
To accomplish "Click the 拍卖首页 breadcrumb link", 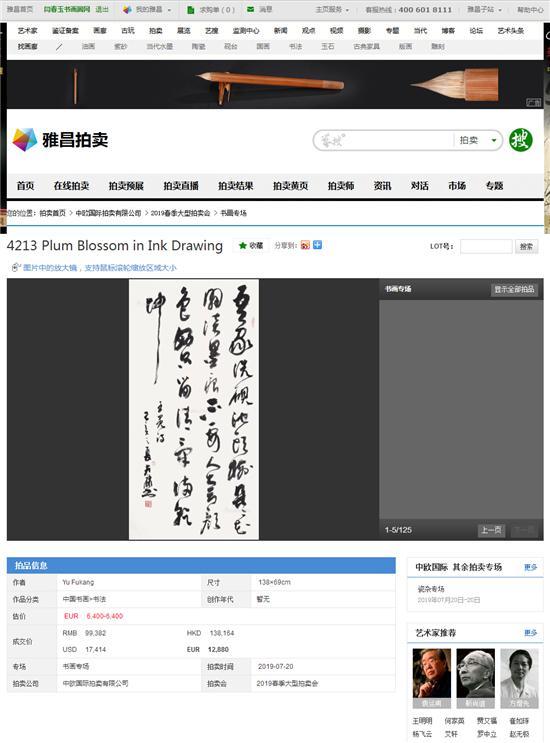I will pyautogui.click(x=53, y=213).
